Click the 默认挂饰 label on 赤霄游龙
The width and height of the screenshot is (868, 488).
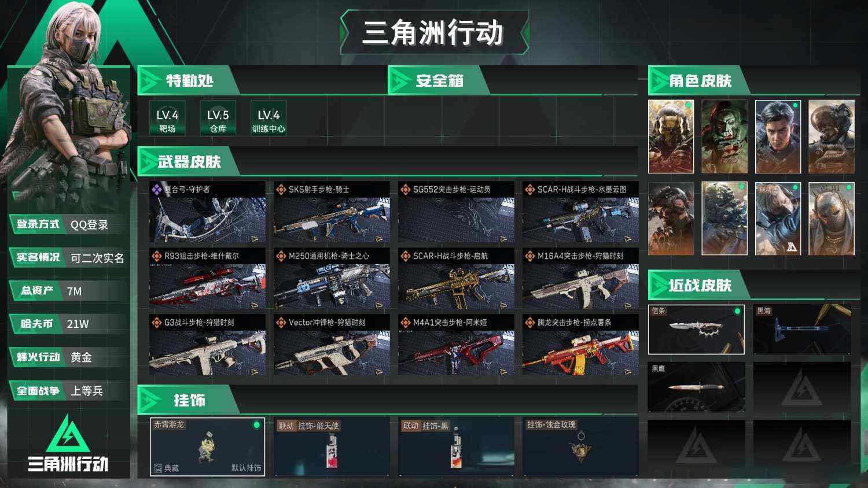(247, 468)
